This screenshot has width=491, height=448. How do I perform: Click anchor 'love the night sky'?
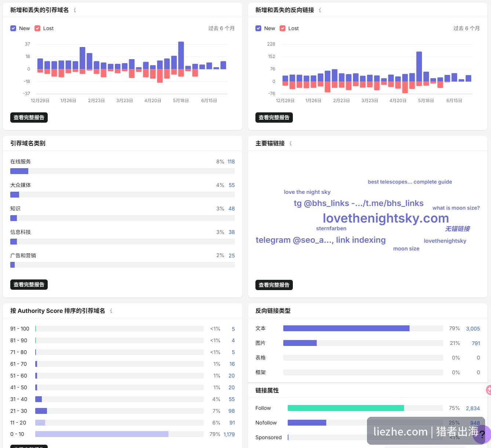click(x=307, y=192)
